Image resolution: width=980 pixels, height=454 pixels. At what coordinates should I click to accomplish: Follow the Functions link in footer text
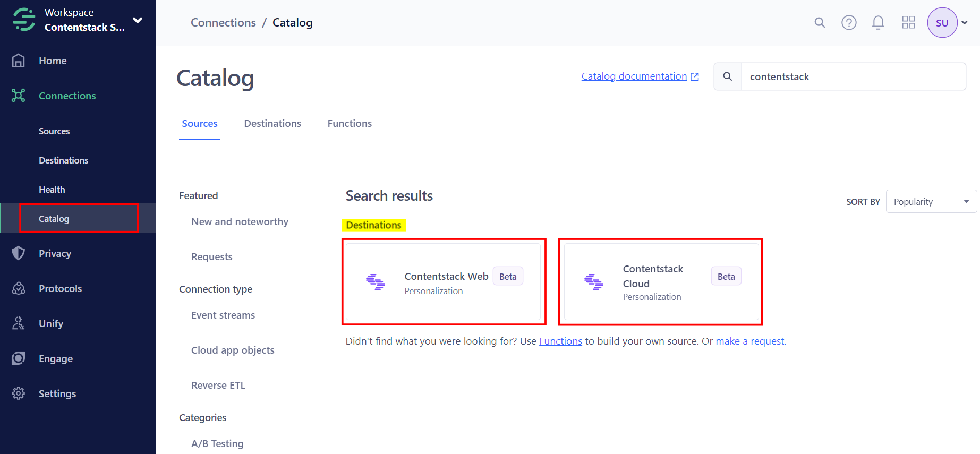(x=560, y=341)
